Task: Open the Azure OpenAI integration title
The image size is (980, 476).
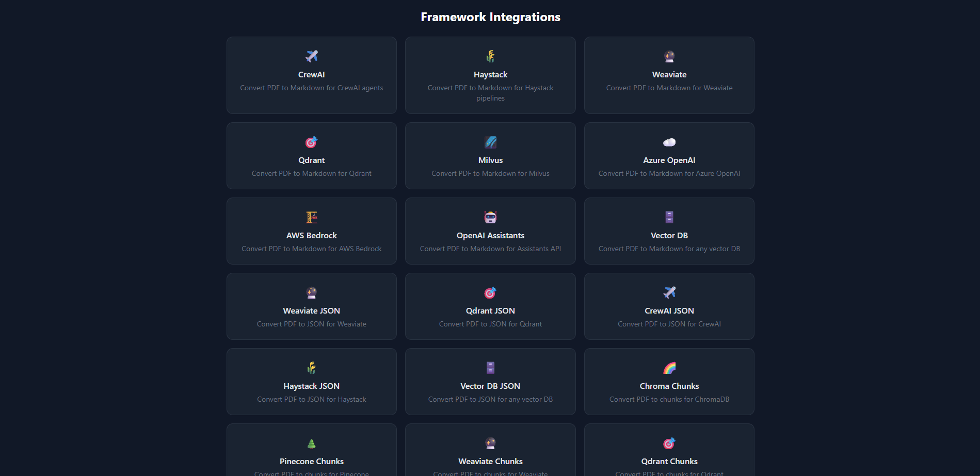Action: point(669,160)
